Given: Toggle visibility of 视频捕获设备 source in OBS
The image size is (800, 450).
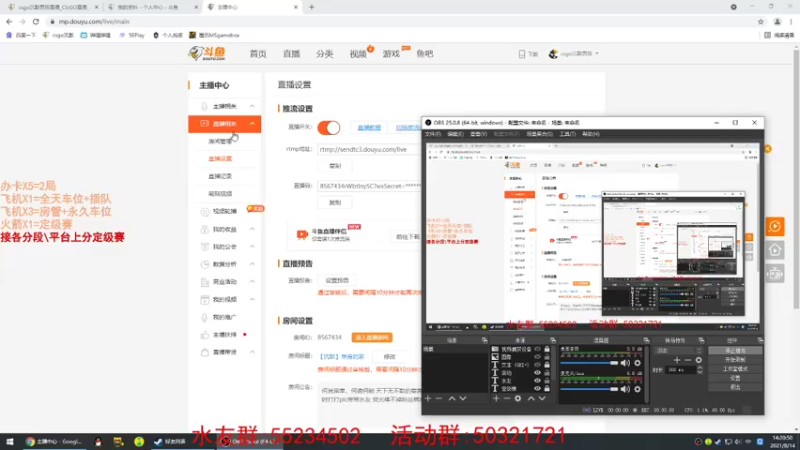Looking at the screenshot, I should (537, 349).
